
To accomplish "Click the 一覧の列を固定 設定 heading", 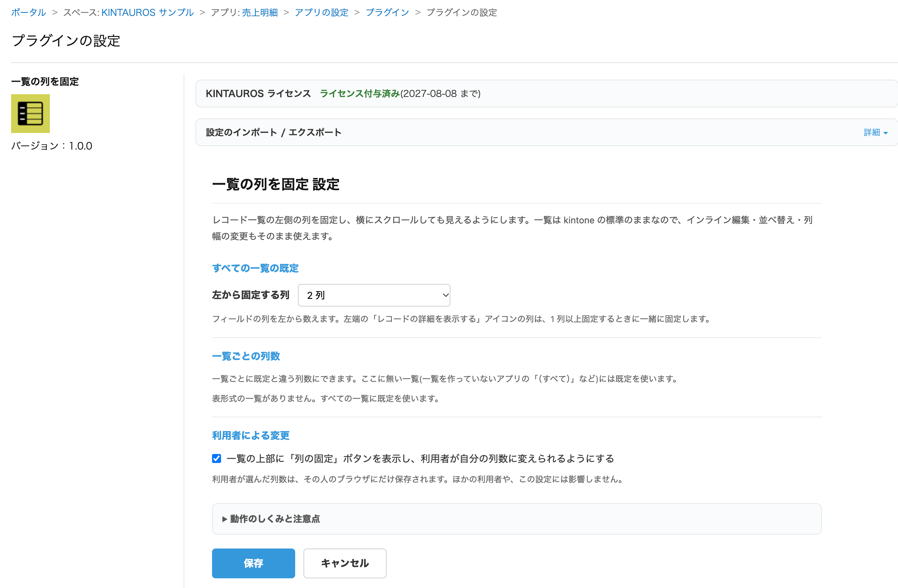I will click(x=276, y=185).
